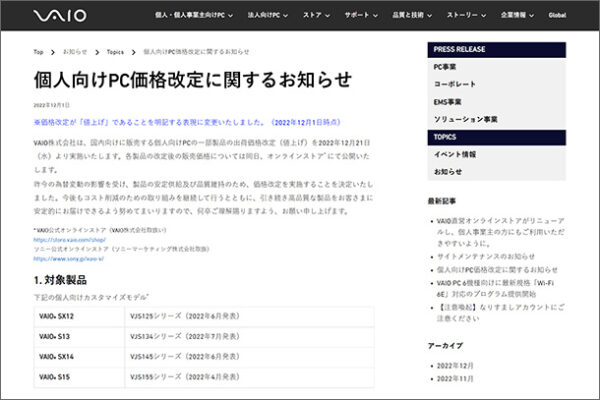
Task: Open the www.sony.jp vaio link
Action: click(x=68, y=259)
